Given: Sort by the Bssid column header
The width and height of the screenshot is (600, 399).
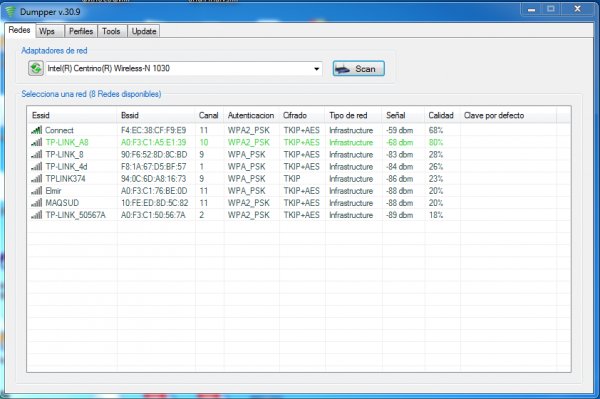Looking at the screenshot, I should click(156, 115).
